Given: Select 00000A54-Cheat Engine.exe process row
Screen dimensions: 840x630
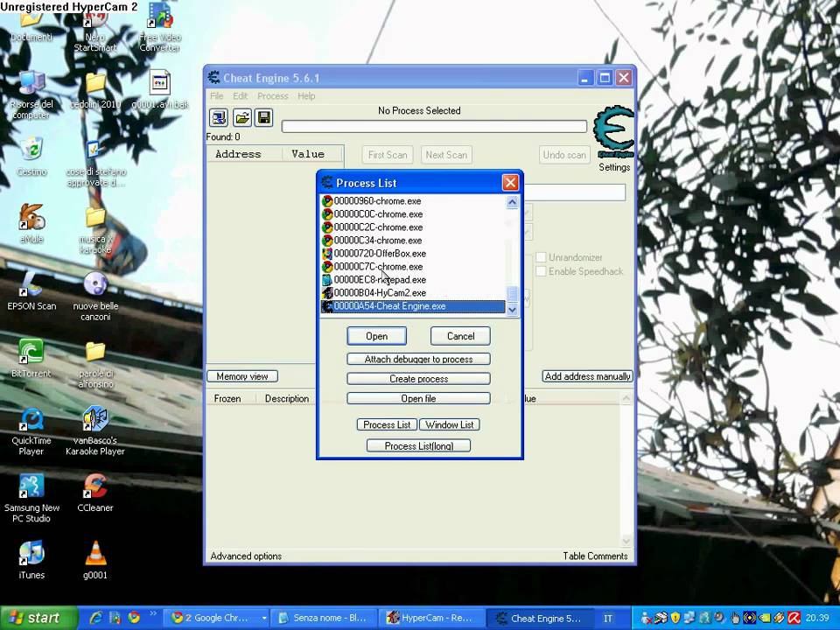Looking at the screenshot, I should pyautogui.click(x=412, y=306).
